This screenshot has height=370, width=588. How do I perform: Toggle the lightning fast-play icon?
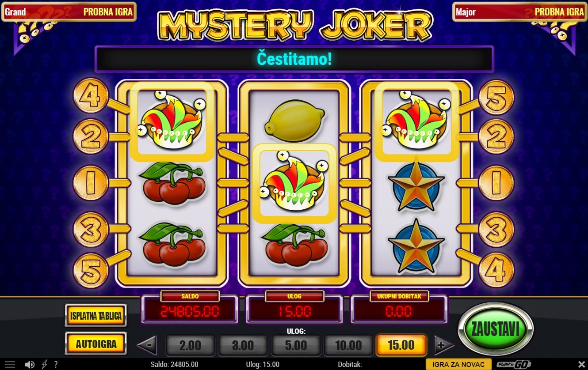pos(44,365)
